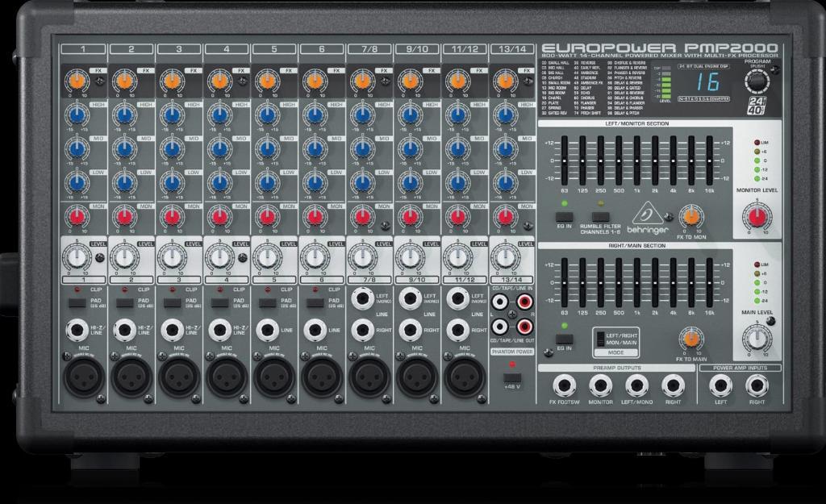The width and height of the screenshot is (826, 504).
Task: Turn the channel 1 FX knob
Action: 77,81
